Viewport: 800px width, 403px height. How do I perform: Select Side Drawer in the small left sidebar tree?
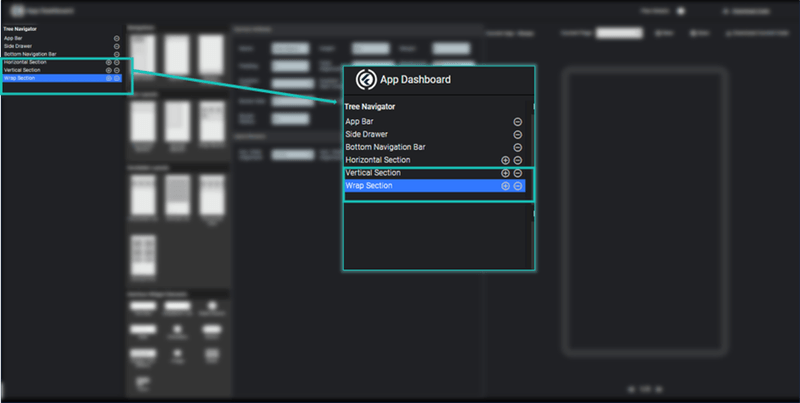click(x=20, y=46)
